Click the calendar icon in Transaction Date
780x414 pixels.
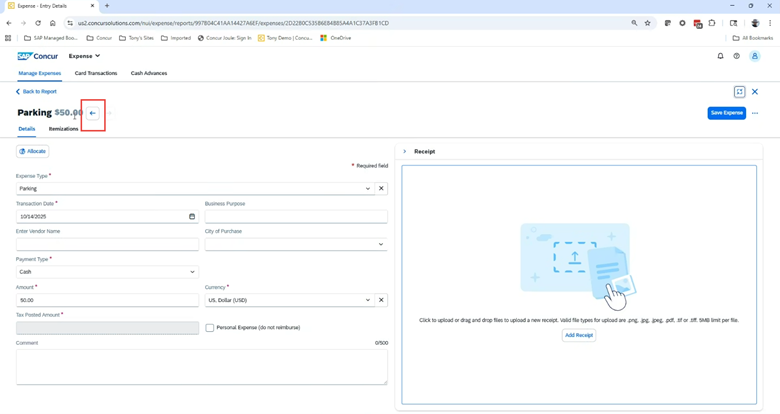pos(192,216)
